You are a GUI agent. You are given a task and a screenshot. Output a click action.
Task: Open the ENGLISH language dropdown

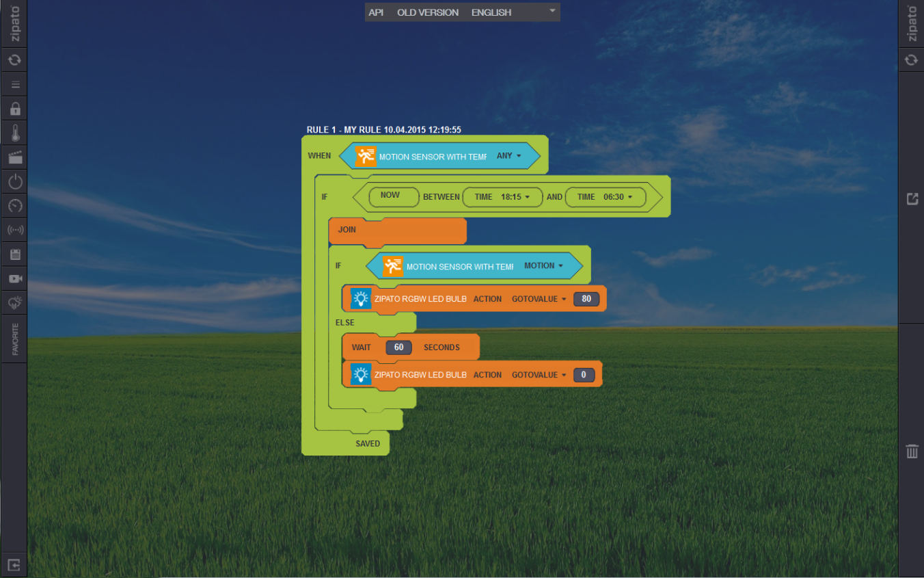[x=491, y=12]
